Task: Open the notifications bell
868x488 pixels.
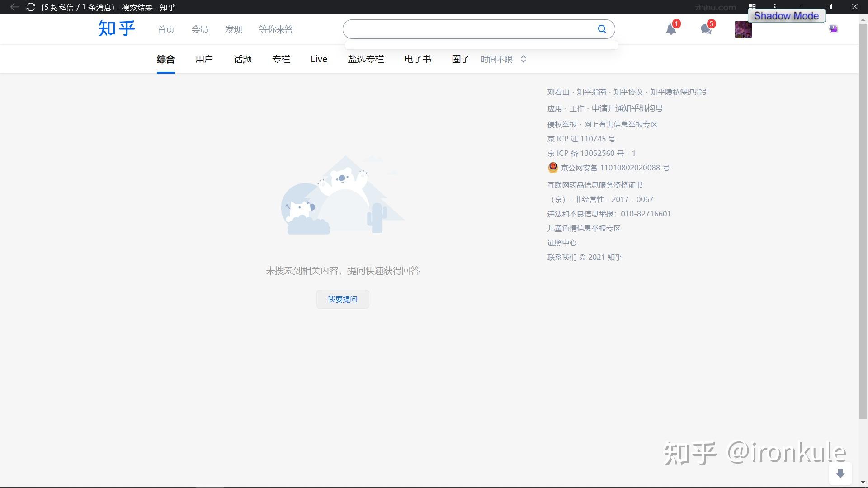Action: coord(671,29)
